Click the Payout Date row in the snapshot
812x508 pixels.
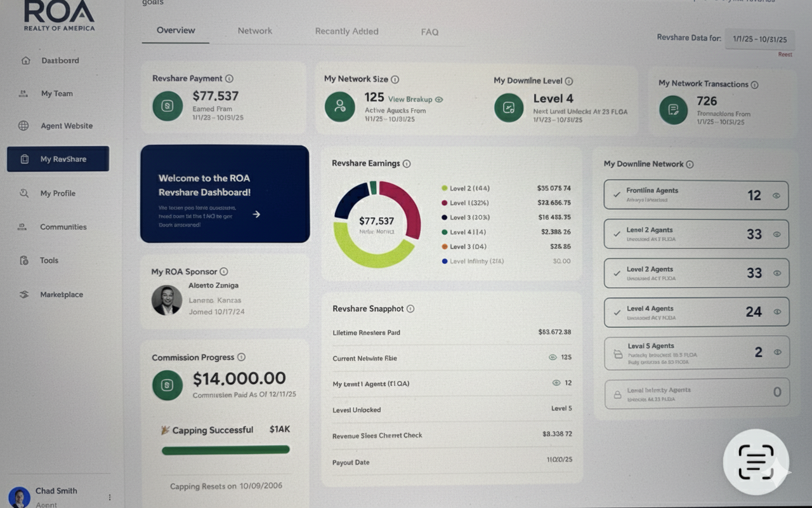click(x=452, y=461)
